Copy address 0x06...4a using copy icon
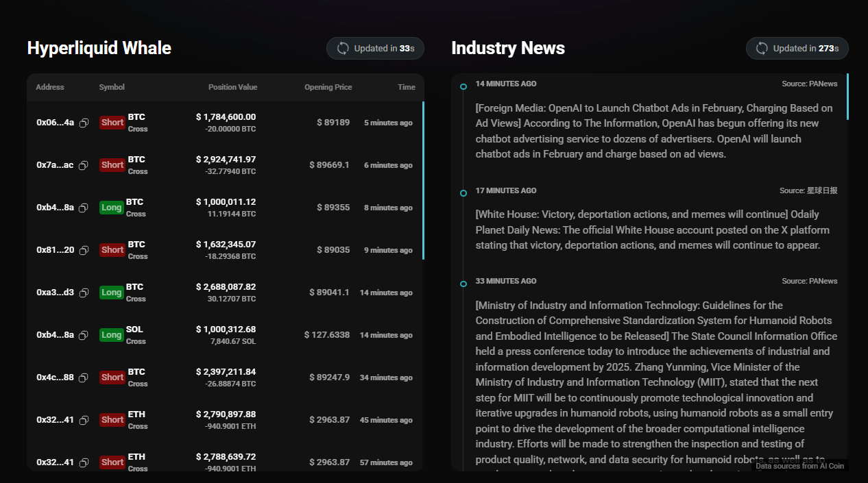The image size is (868, 483). pos(84,123)
